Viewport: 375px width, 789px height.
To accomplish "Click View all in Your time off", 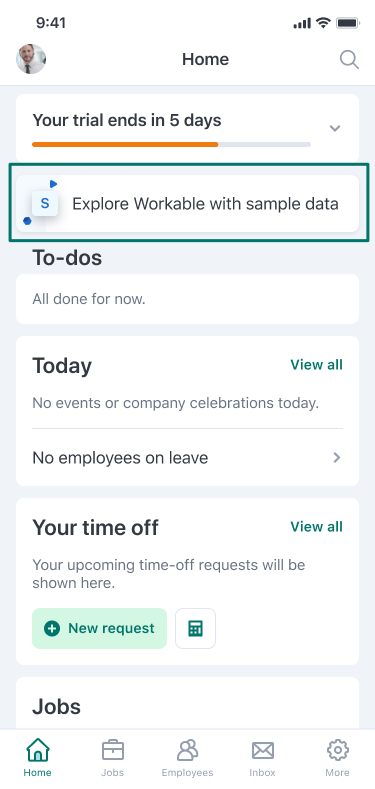I will click(x=316, y=527).
